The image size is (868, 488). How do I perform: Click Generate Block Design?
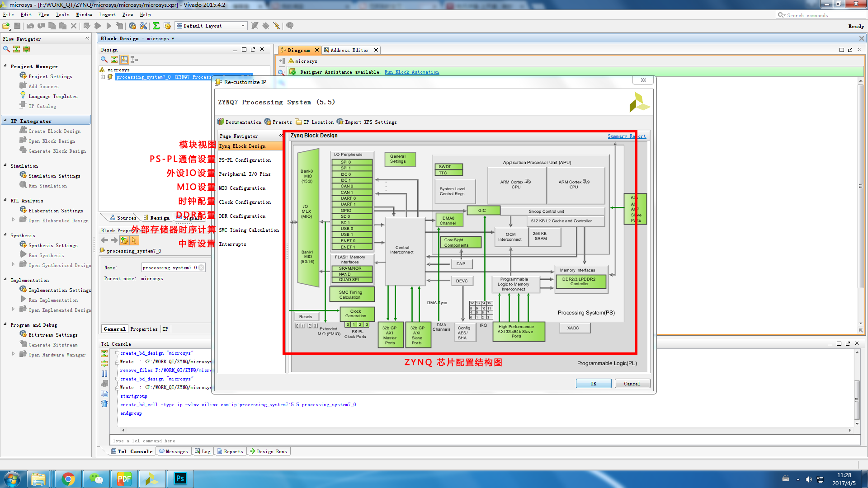pos(57,151)
